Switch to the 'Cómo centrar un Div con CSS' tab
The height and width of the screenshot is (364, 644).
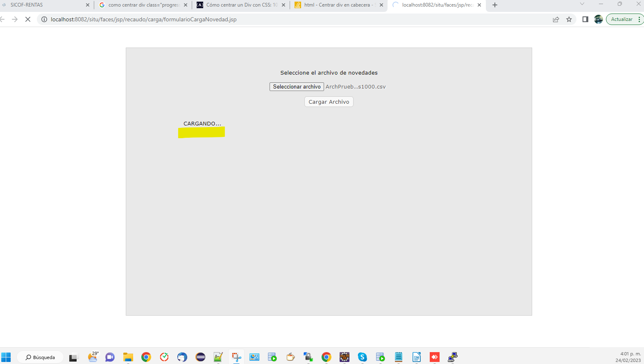(x=238, y=5)
